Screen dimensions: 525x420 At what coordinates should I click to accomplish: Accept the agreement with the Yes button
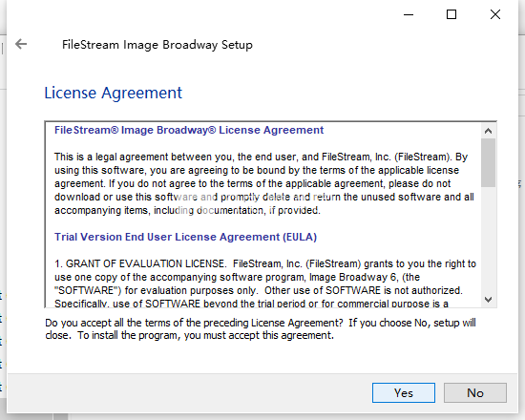point(404,393)
